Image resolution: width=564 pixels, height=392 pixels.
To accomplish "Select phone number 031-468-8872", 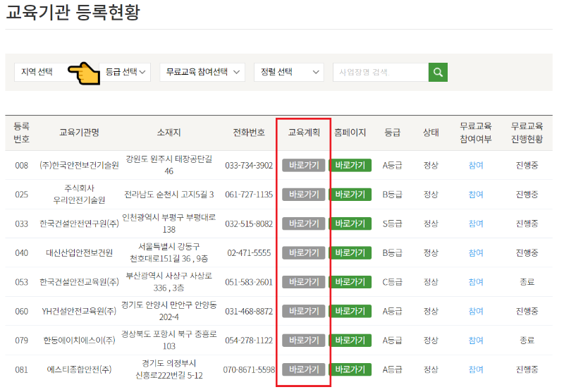I will coord(249,311).
